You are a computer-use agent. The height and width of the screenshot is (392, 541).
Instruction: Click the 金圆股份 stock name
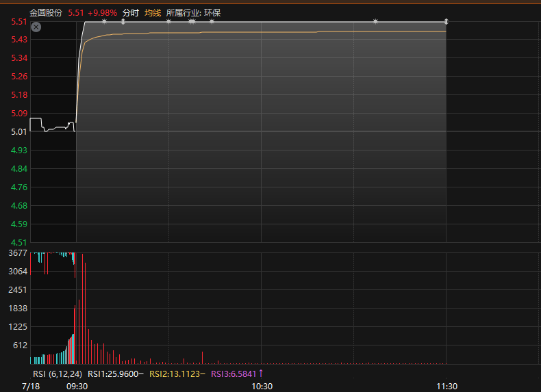(x=46, y=13)
